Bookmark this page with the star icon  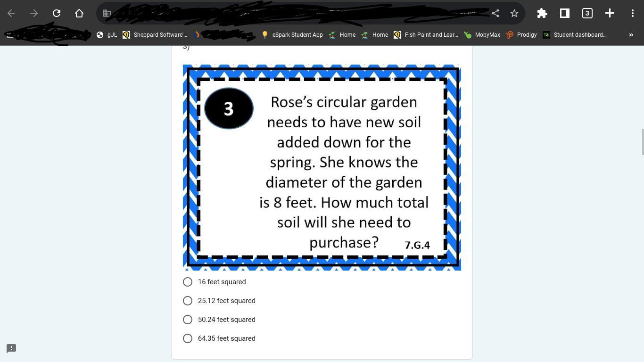coord(514,13)
